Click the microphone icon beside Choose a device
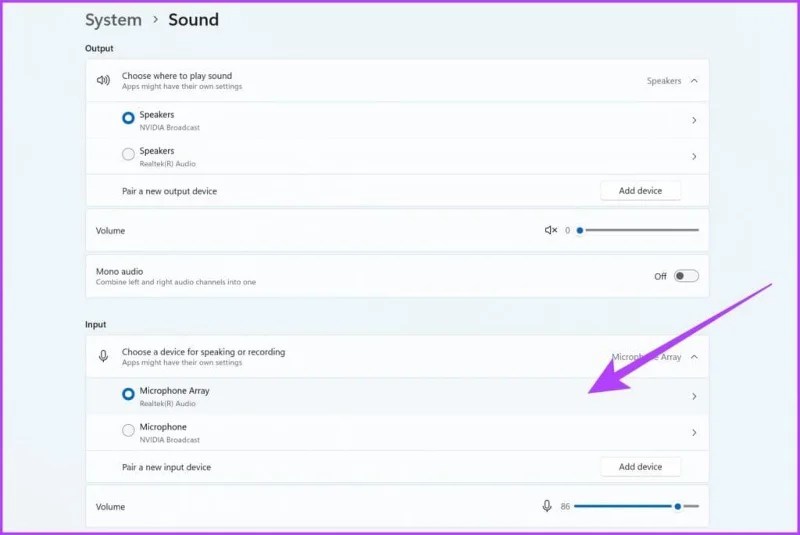This screenshot has height=535, width=800. point(103,356)
